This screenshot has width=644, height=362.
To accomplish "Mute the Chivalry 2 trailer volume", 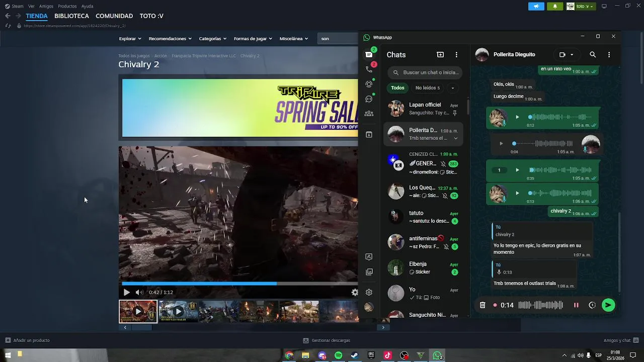I will tap(139, 292).
